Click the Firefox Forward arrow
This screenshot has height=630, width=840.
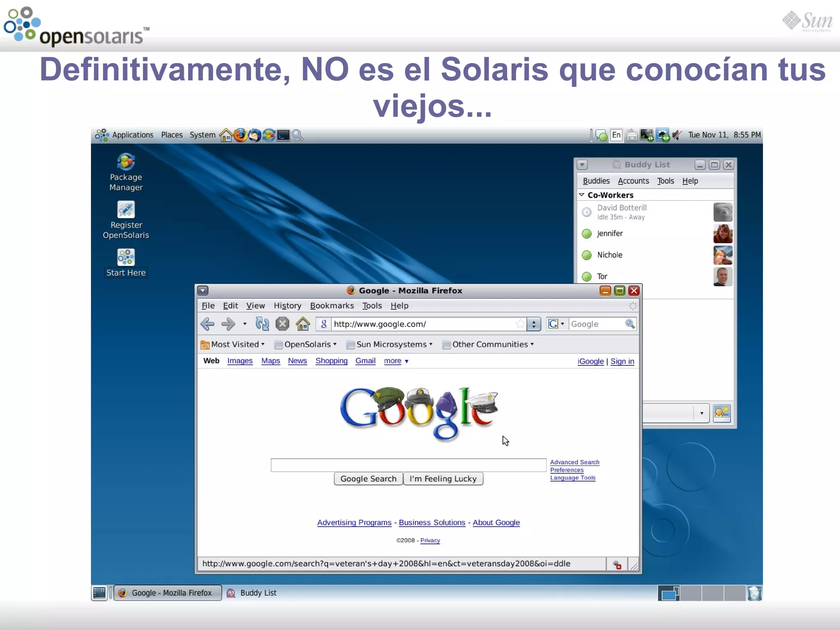(x=228, y=324)
